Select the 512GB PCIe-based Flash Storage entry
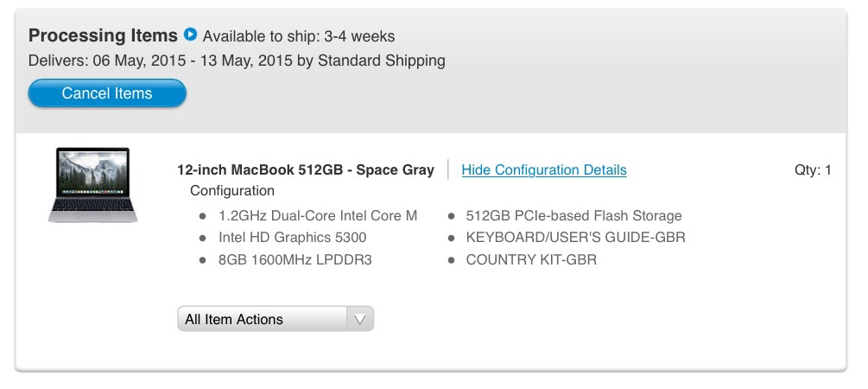868x389 pixels. pos(574,215)
